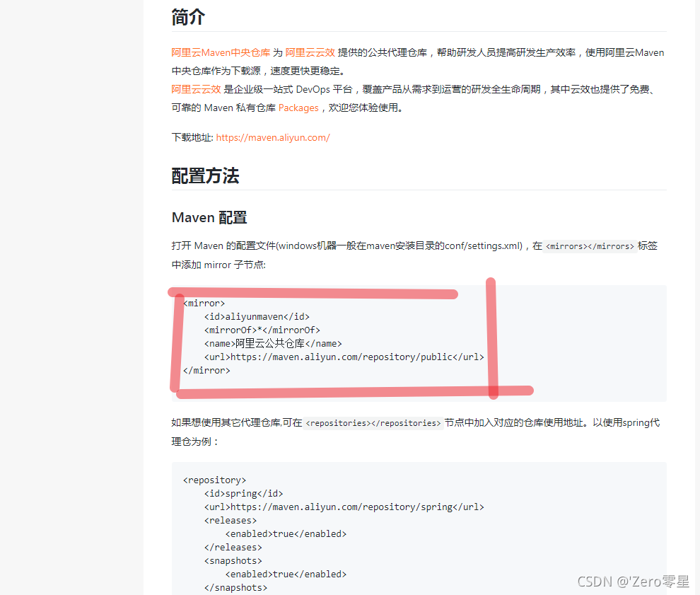700x595 pixels.
Task: Click the opening <mirror> tag line
Action: (204, 304)
